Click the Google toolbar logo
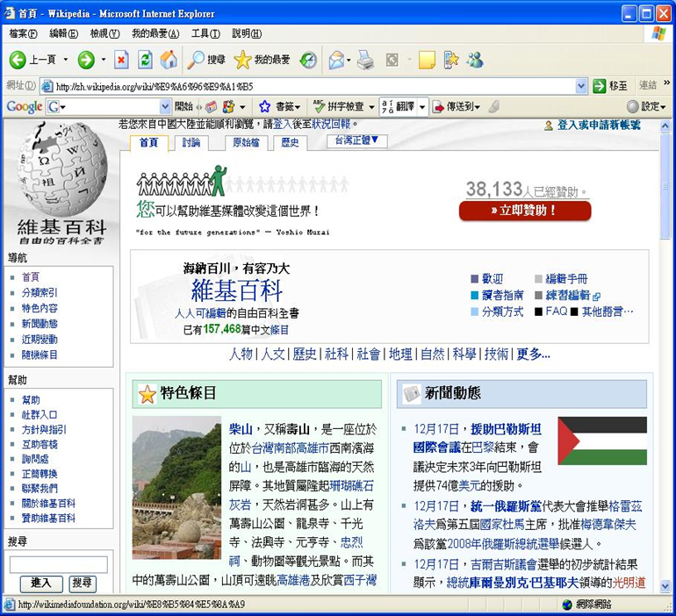The image size is (676, 616). pos(25,106)
